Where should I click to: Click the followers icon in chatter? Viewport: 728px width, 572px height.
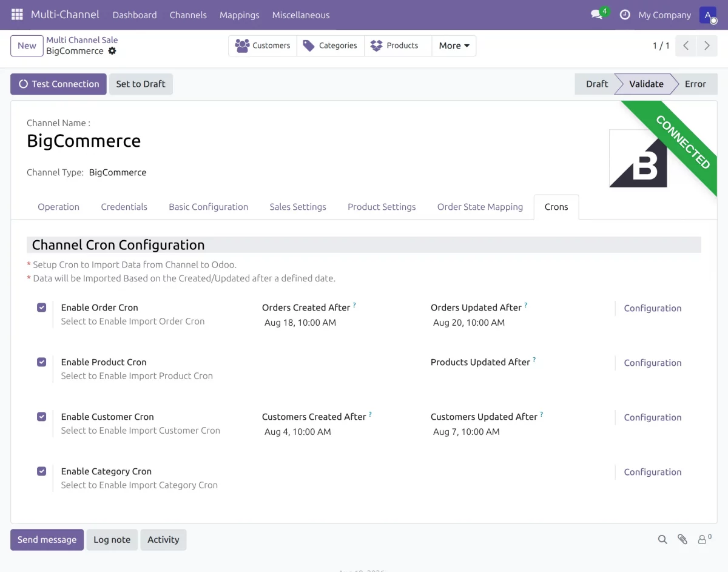pos(704,539)
